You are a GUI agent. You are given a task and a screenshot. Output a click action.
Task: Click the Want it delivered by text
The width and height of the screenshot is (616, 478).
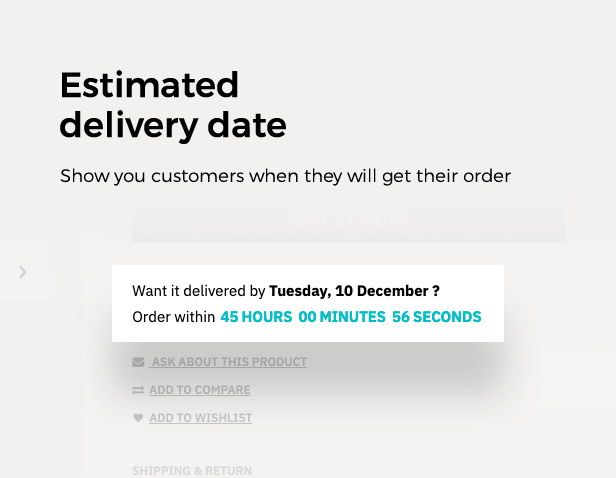pos(199,291)
